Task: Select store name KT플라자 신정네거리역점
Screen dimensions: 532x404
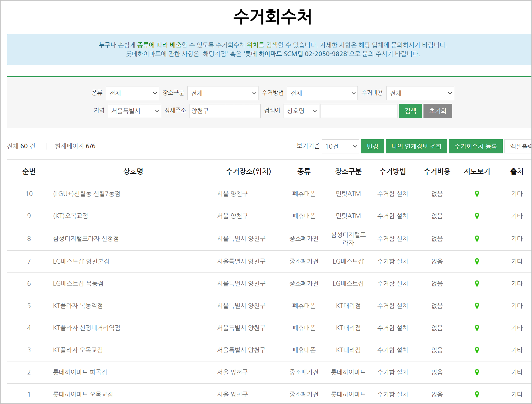Action: [x=87, y=328]
